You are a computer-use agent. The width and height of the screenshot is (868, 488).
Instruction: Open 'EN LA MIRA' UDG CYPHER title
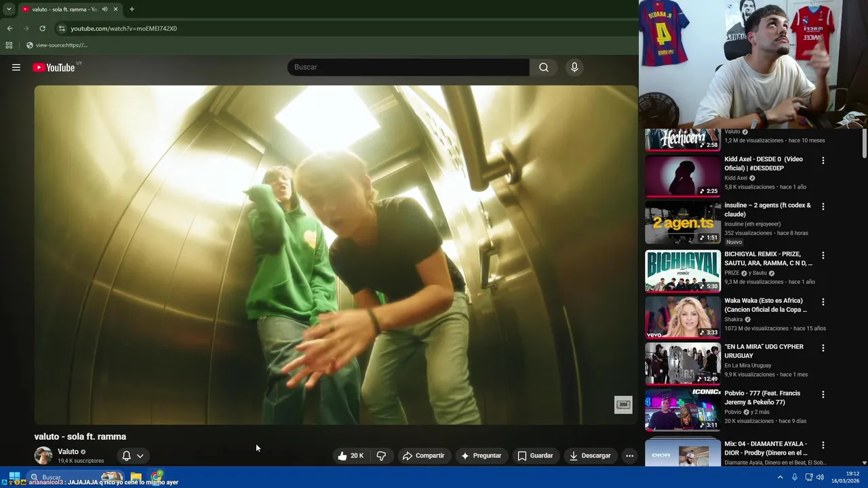[x=764, y=351]
